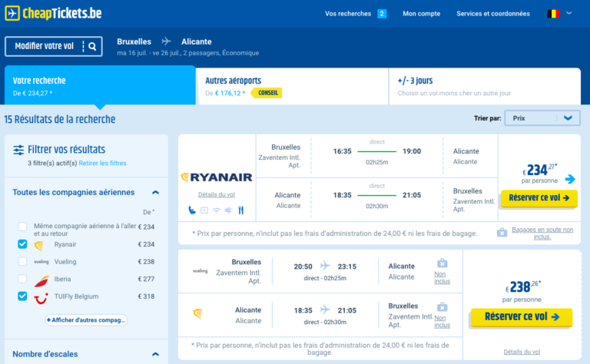Image resolution: width=590 pixels, height=364 pixels.
Task: Toggle Même compagnie aérienne à l'aller et au retour
Action: point(22,227)
